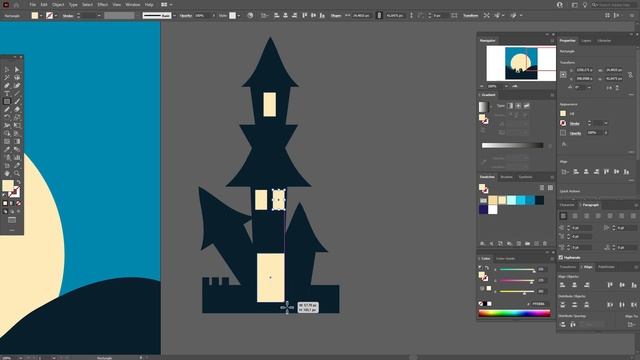Pick the white swatch in Swatches
The width and height of the screenshot is (640, 360).
(493, 209)
